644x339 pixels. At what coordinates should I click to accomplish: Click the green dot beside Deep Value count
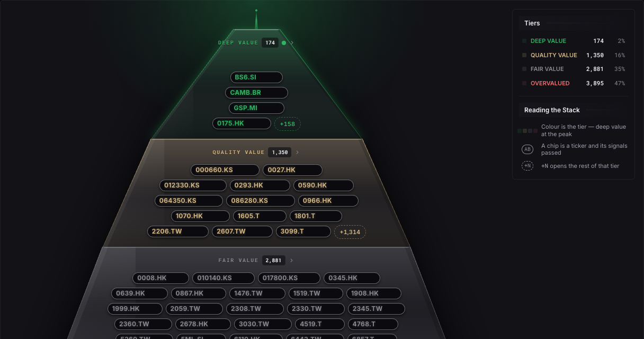tap(284, 43)
